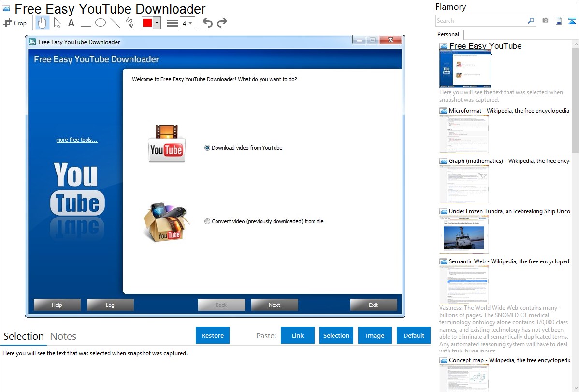
Task: Switch to the Notes tab
Action: 63,336
